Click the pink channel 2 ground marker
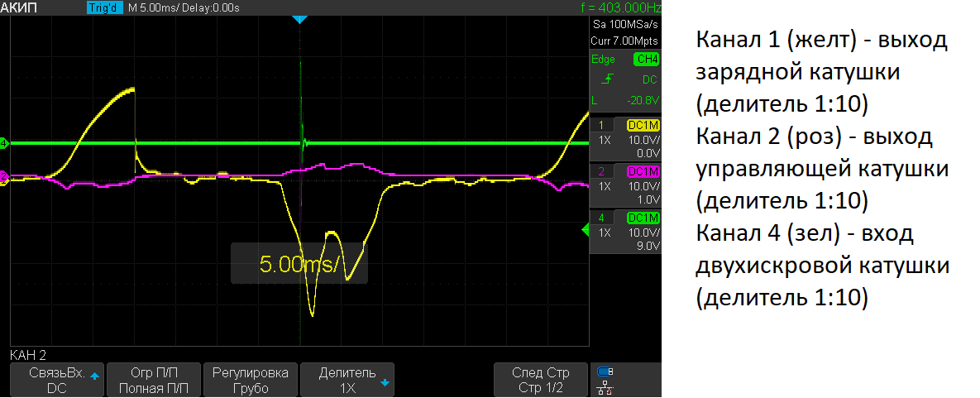The width and height of the screenshot is (980, 398). pyautogui.click(x=4, y=175)
